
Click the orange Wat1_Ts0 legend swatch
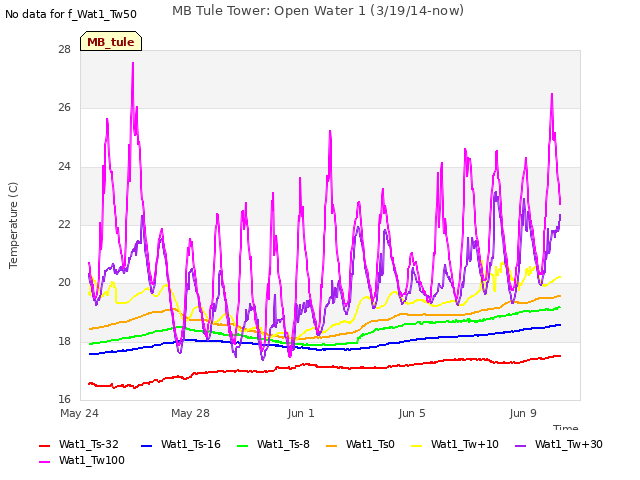point(331,445)
